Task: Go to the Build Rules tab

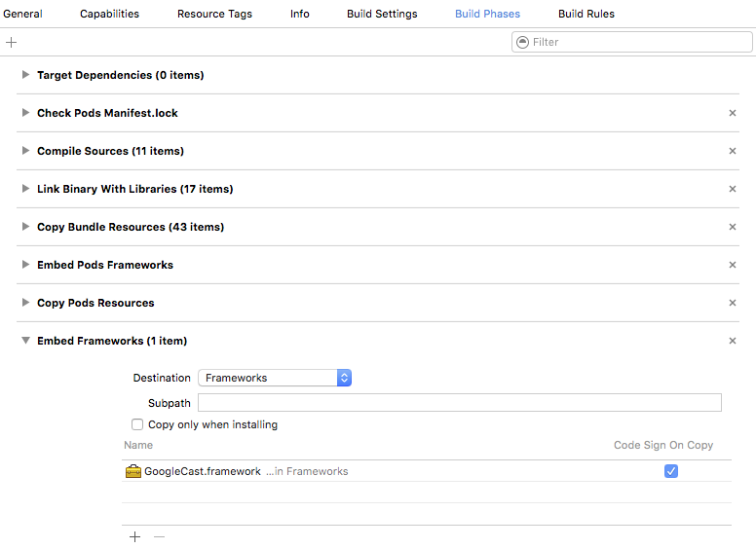Action: click(x=586, y=14)
